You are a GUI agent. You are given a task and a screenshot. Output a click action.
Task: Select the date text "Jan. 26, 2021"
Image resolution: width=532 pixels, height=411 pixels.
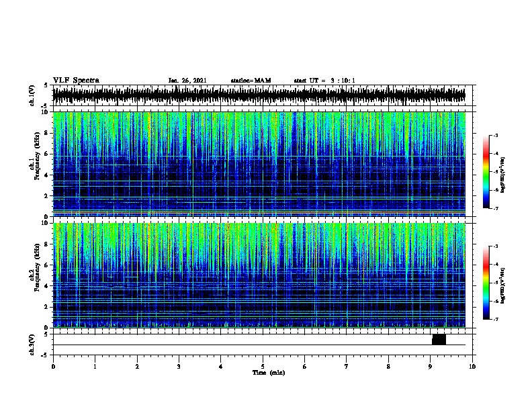tap(187, 81)
